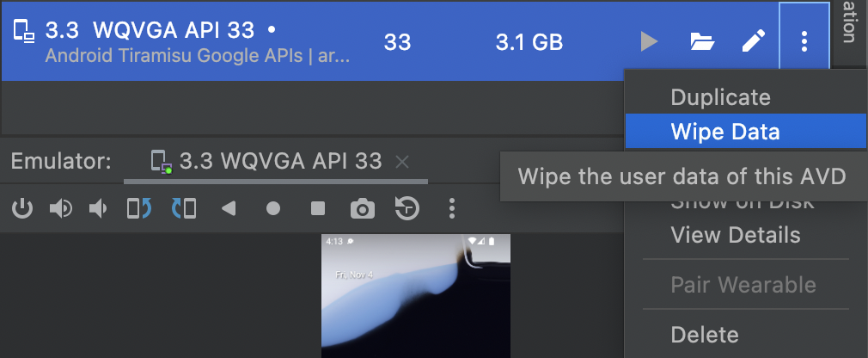Screen dimensions: 868x358
Task: Open AVD folder on disk icon
Action: point(702,41)
